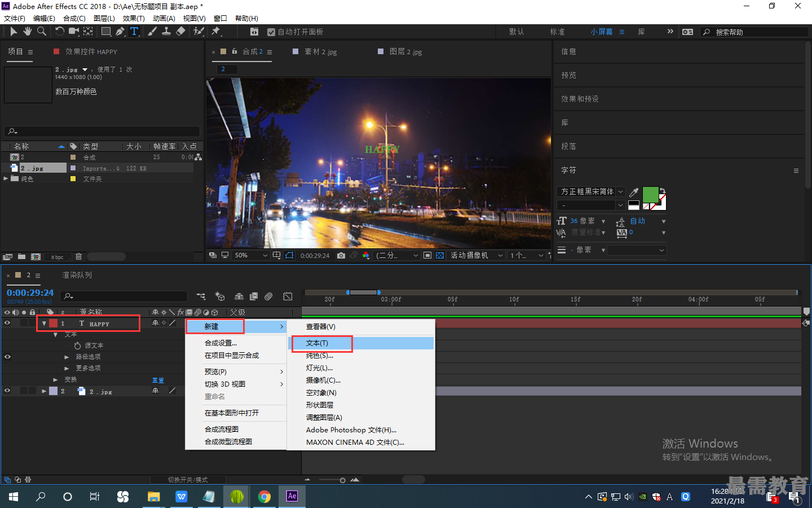Click the frame blending icon in timeline
This screenshot has height=508, width=812.
(x=254, y=296)
